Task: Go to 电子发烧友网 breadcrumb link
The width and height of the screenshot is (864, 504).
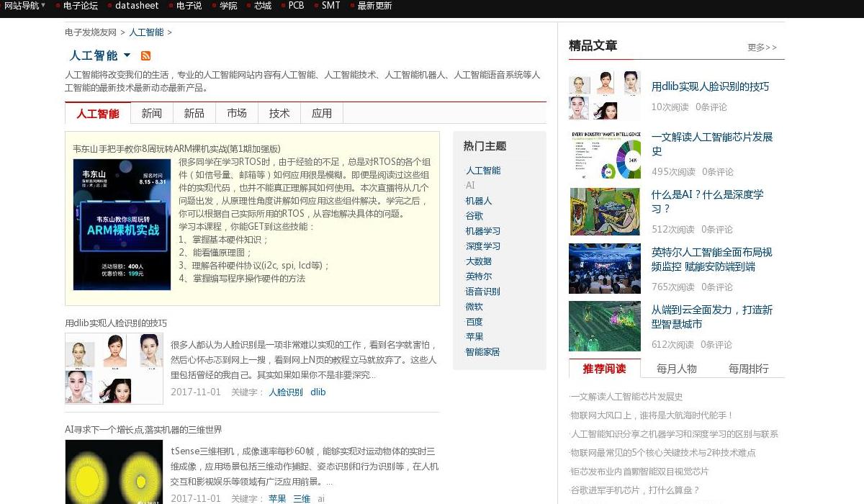Action: pyautogui.click(x=91, y=32)
